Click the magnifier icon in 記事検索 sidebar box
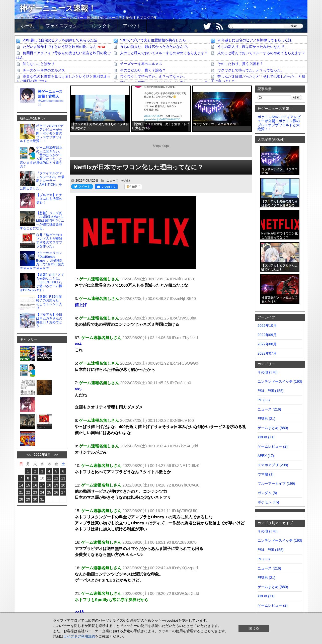This screenshot has width=322, height=644. [260, 98]
